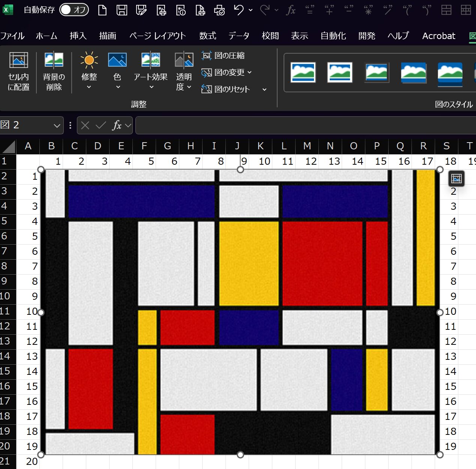
Task: Click the save floppy disk icon
Action: (122, 10)
